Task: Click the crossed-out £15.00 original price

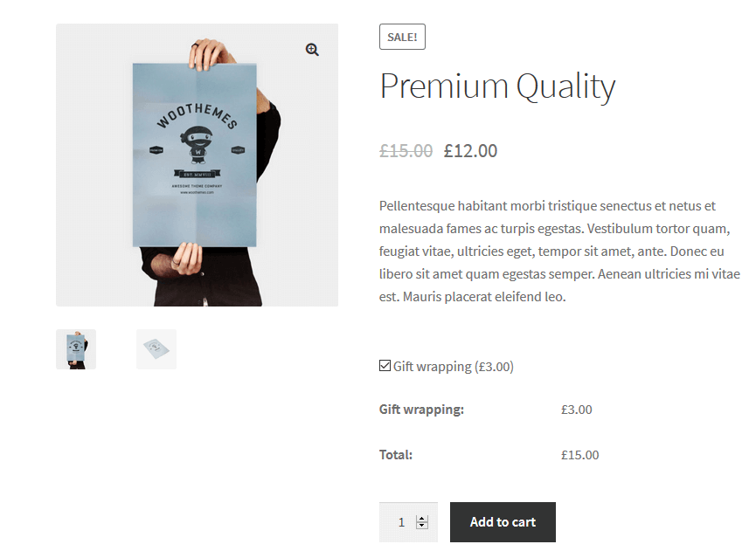Action: [x=406, y=151]
